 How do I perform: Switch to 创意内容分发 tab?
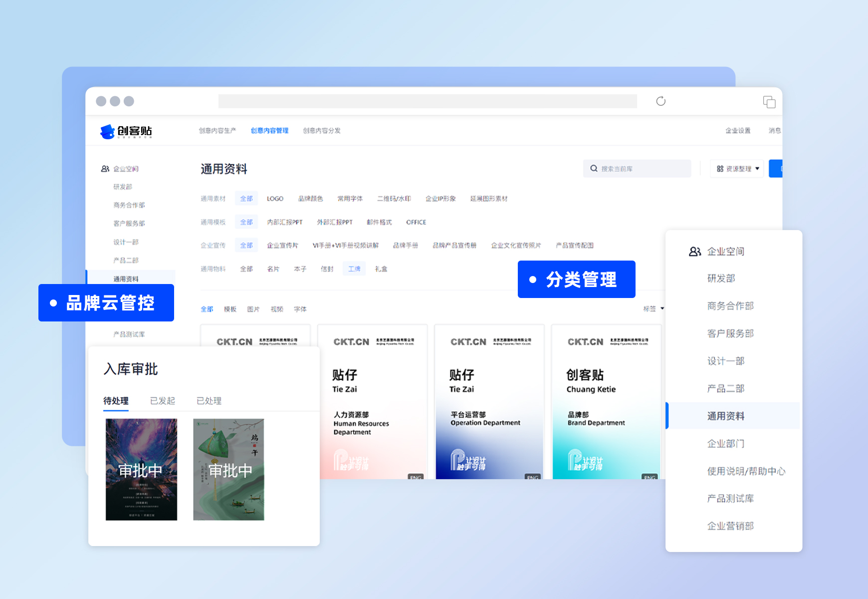[x=322, y=131]
